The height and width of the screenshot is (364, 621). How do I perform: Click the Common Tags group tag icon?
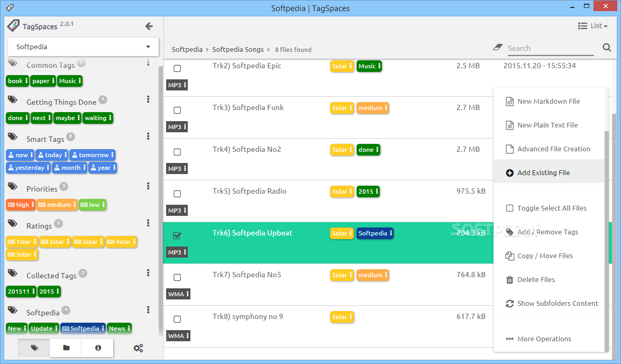13,63
